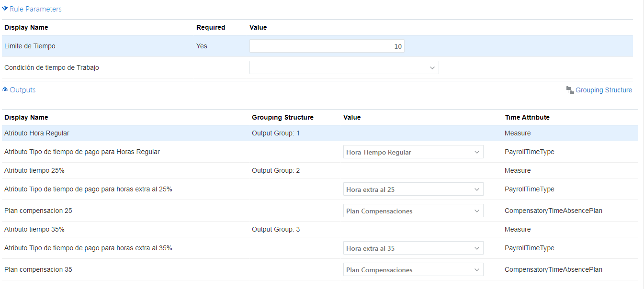
Task: Click the Plan compensacion 25 label
Action: click(38, 211)
